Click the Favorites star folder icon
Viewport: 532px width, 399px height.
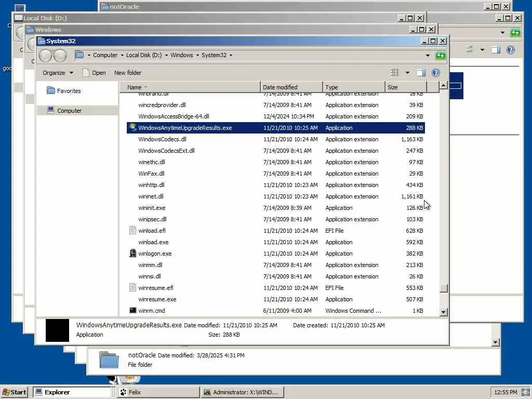51,90
